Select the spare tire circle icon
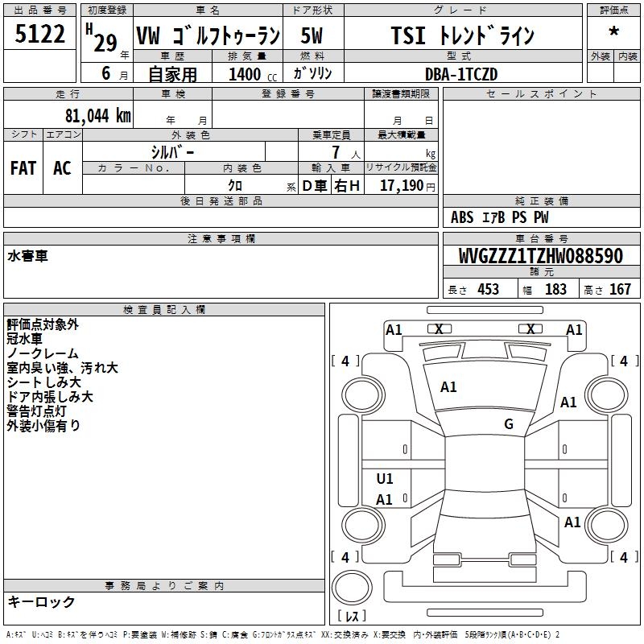This screenshot has height=644, width=644. 352,587
